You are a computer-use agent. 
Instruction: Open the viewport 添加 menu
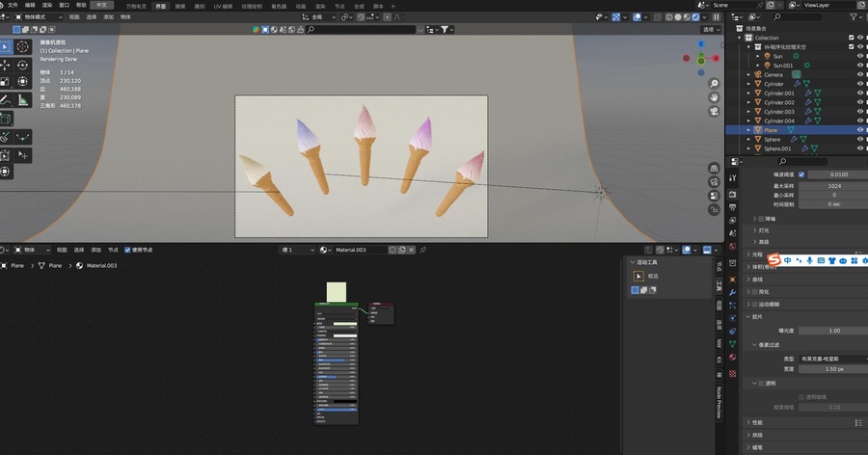108,17
